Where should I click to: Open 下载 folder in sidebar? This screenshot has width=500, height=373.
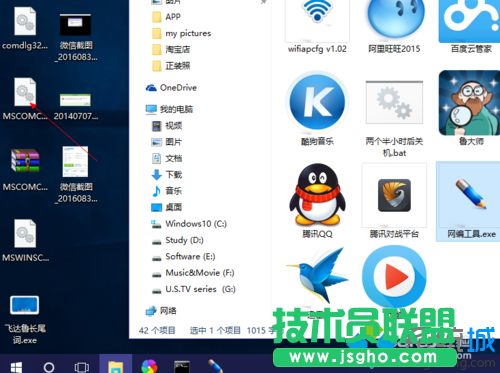(x=167, y=175)
